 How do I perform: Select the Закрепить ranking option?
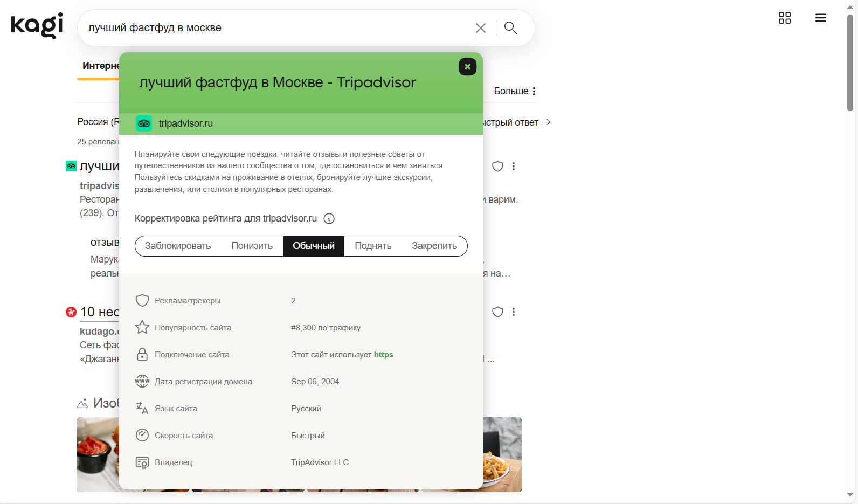click(x=434, y=246)
